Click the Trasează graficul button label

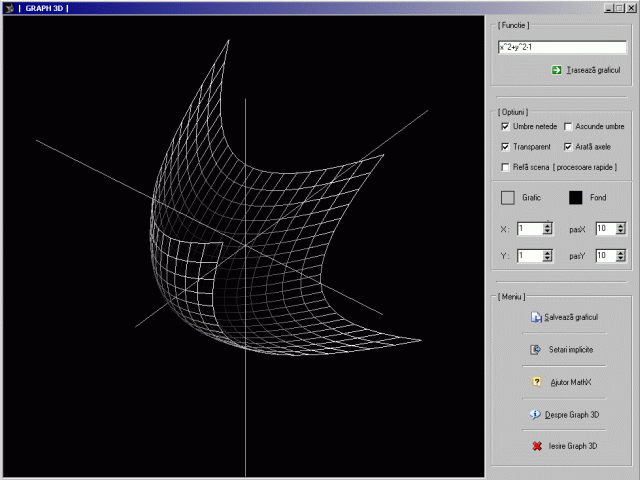point(593,70)
